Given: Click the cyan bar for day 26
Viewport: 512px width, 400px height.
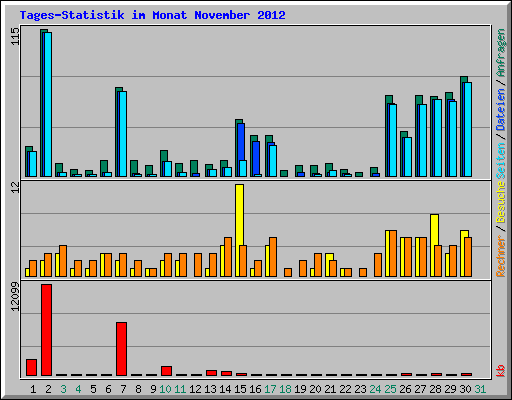Looking at the screenshot, I should 408,157.
